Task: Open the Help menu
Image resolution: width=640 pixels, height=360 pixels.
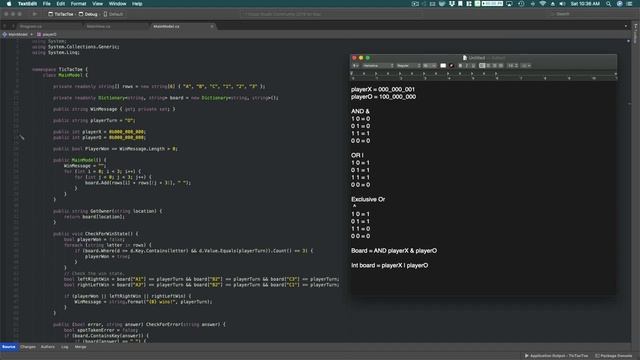Action: (137, 4)
